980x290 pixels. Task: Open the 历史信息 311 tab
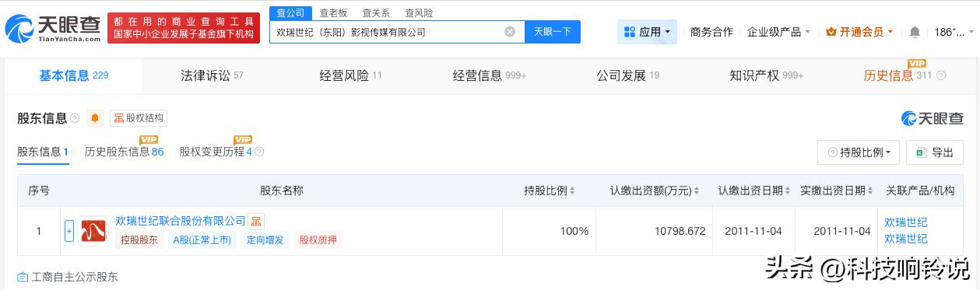(897, 75)
